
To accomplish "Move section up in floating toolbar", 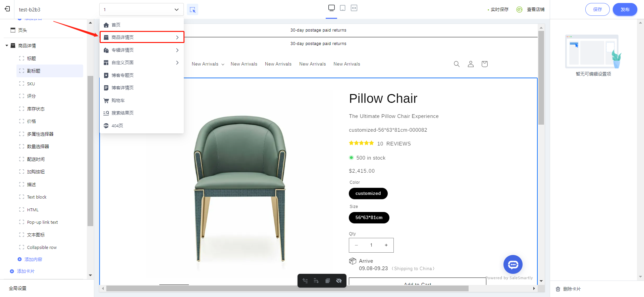I will pos(305,281).
